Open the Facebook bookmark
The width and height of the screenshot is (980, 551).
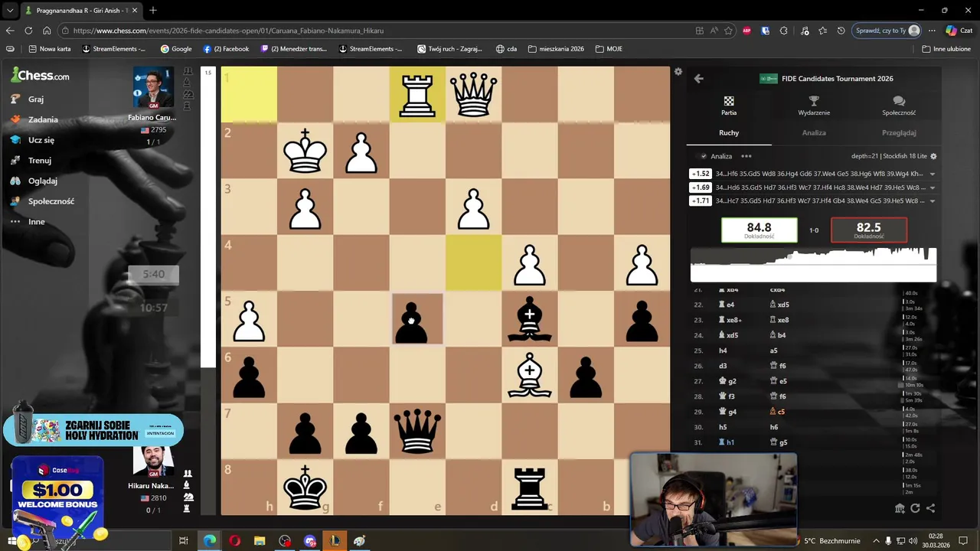tap(226, 49)
